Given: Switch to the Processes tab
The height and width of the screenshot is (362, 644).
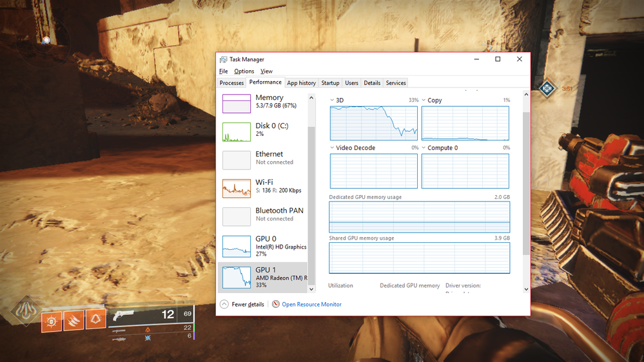Looking at the screenshot, I should [231, 83].
